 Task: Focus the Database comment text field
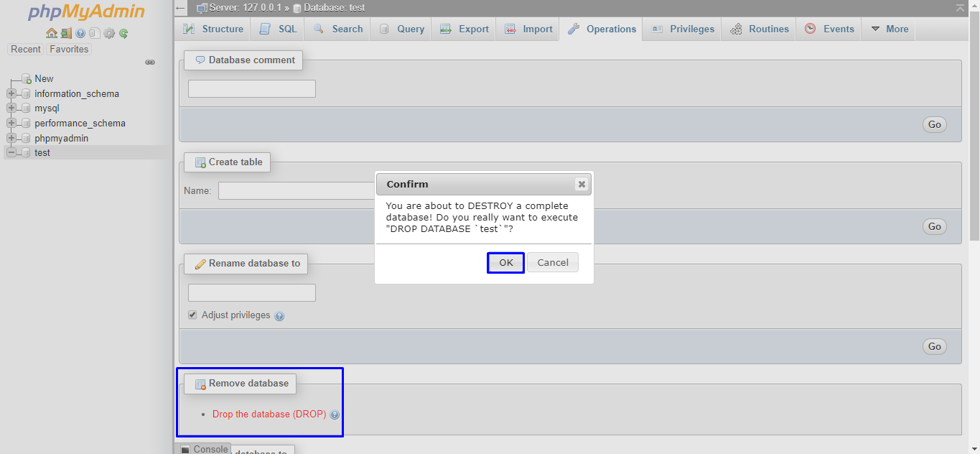coord(252,89)
